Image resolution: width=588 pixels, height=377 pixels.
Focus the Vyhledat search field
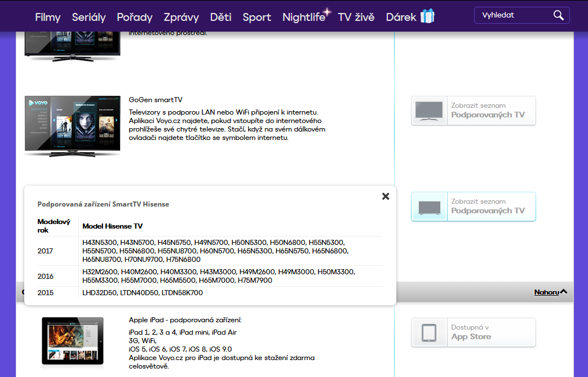tap(521, 15)
